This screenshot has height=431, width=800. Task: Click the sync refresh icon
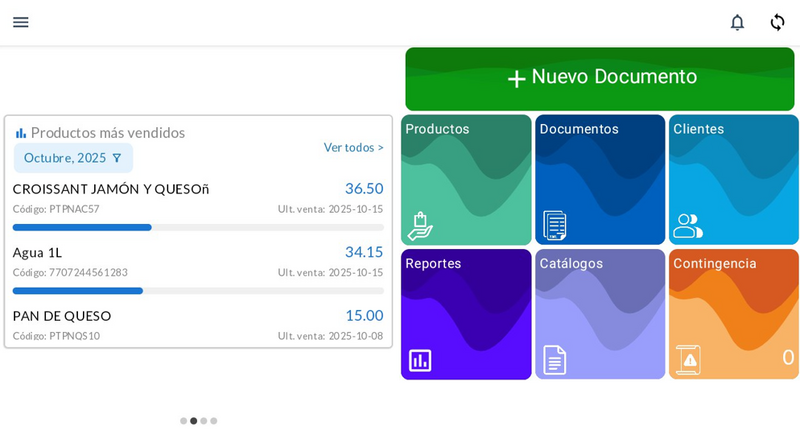tap(777, 22)
